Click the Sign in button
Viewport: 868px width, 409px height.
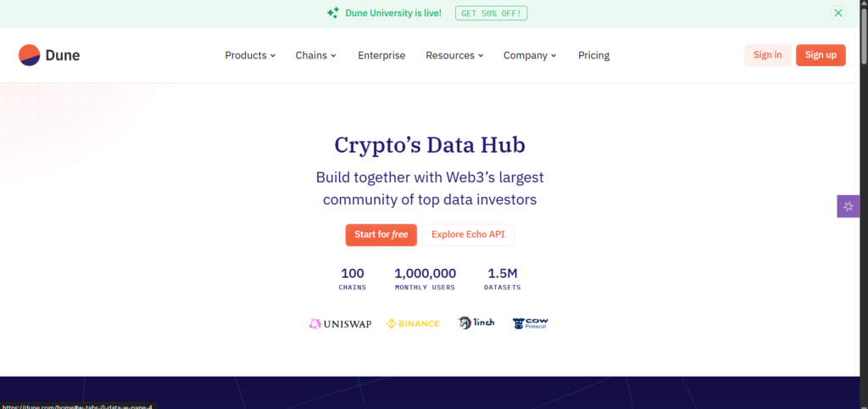(767, 55)
